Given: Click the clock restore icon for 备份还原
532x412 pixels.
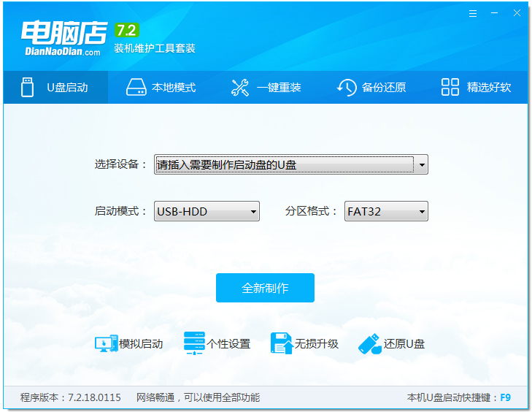Looking at the screenshot, I should point(347,87).
